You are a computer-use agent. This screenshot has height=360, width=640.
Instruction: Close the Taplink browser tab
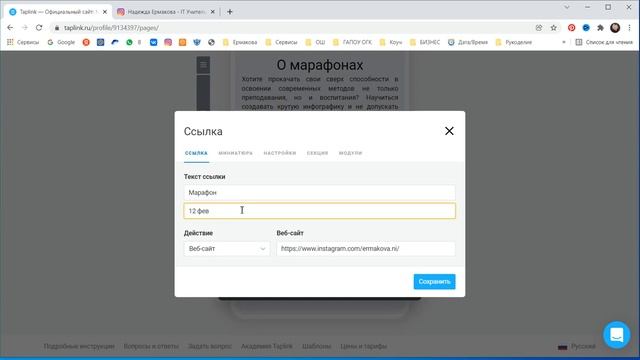105,12
